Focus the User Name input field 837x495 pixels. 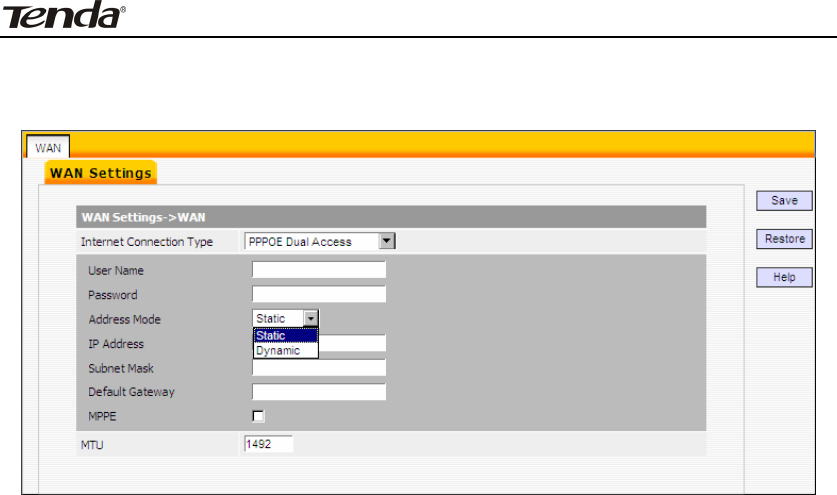click(319, 270)
